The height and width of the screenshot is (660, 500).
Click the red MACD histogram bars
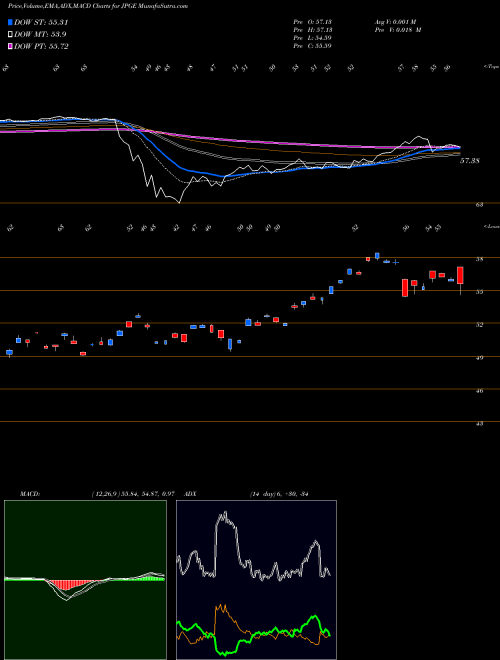pos(67,585)
